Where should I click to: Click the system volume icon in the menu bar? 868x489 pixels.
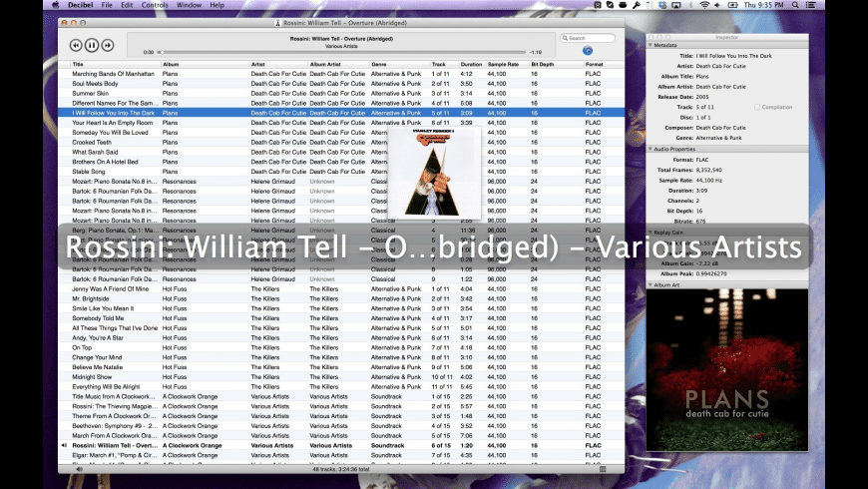717,5
